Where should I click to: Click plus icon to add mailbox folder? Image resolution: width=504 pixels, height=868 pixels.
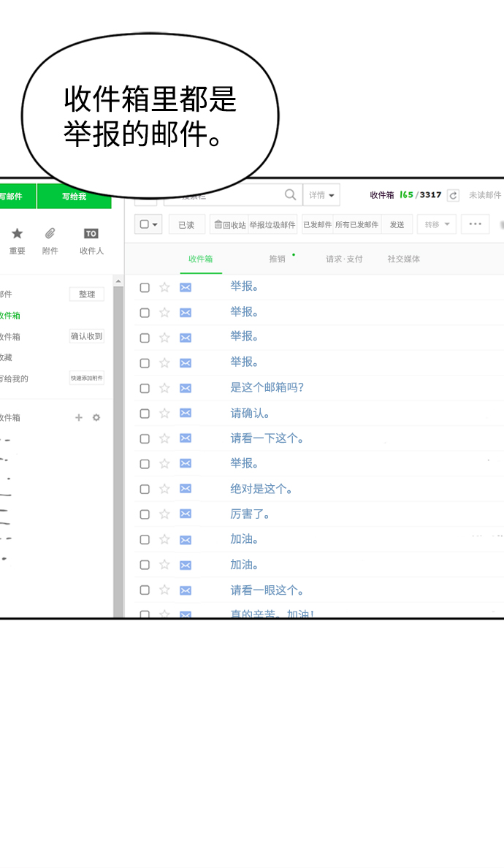(79, 418)
